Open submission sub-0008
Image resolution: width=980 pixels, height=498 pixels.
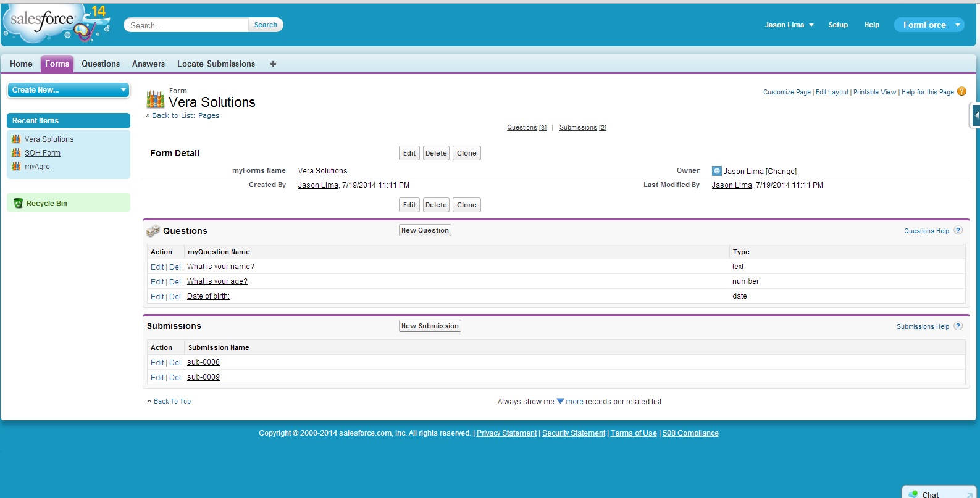tap(203, 362)
